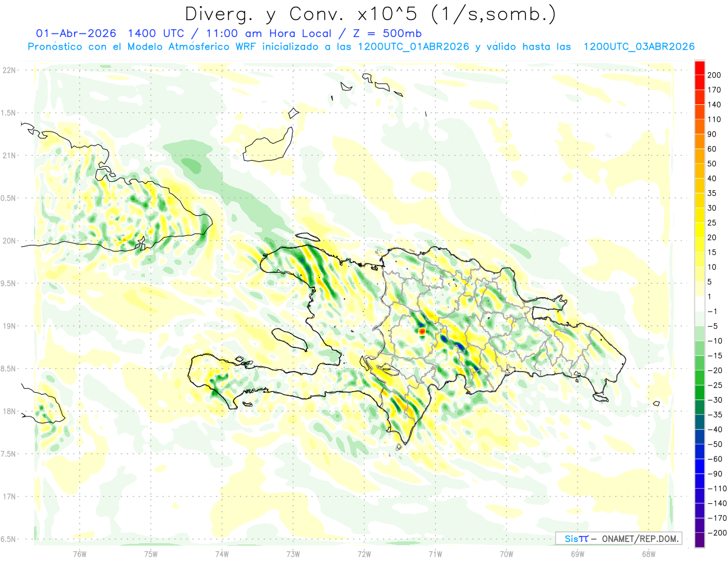Click the 71W longitude axis label
Image resolution: width=728 pixels, height=562 pixels.
point(435,554)
